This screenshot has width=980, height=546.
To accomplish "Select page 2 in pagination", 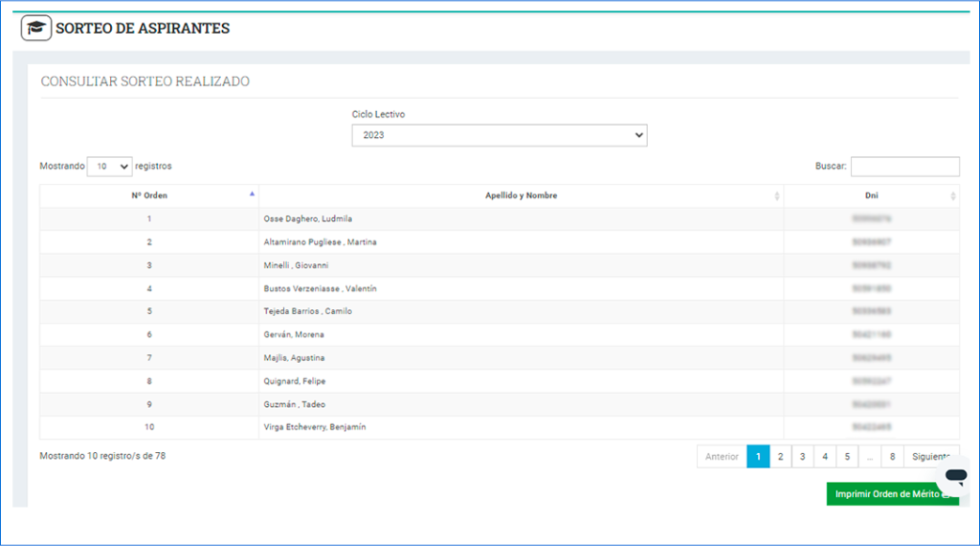I will coord(781,457).
